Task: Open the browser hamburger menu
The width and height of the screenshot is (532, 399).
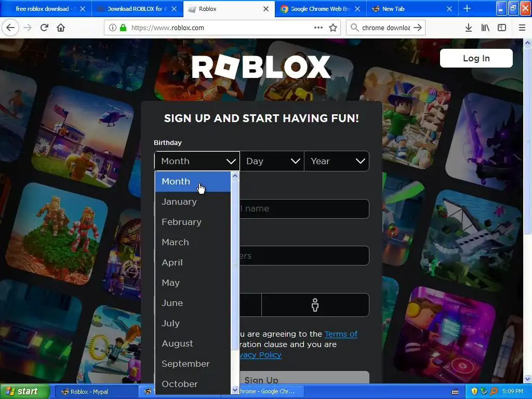Action: coord(522,28)
